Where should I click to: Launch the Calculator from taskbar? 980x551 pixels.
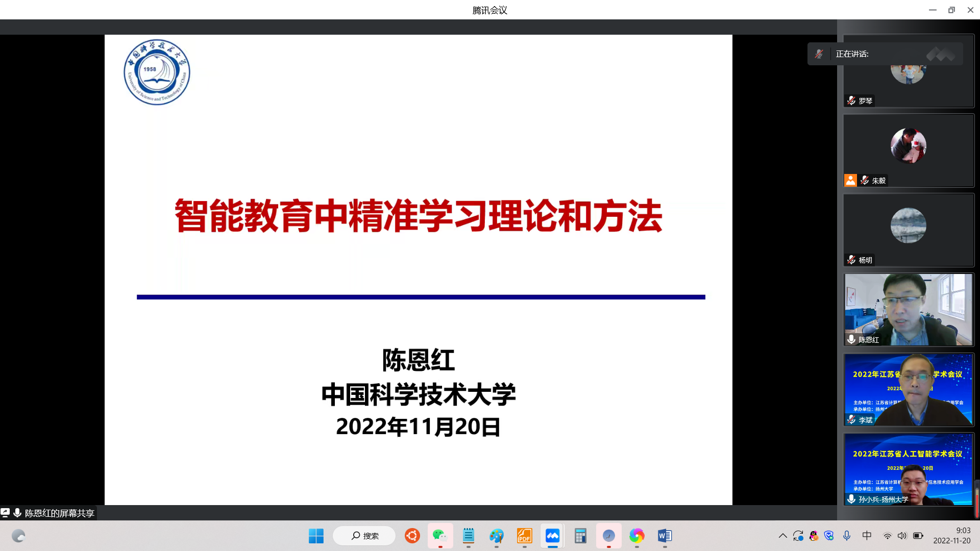coord(580,536)
